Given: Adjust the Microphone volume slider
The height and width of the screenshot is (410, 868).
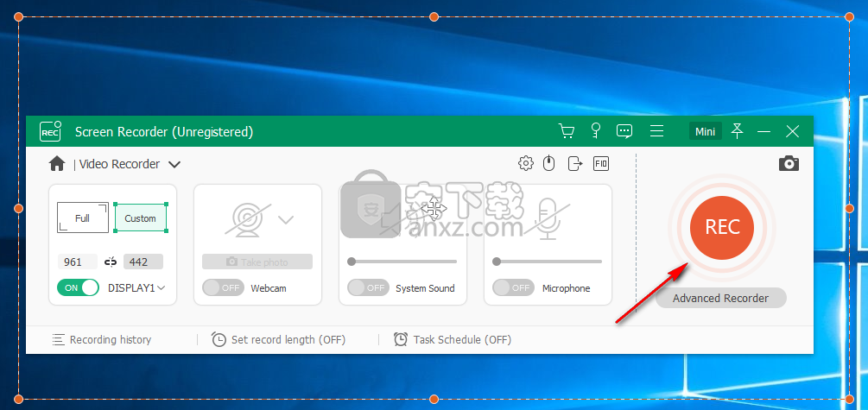Looking at the screenshot, I should pos(547,262).
